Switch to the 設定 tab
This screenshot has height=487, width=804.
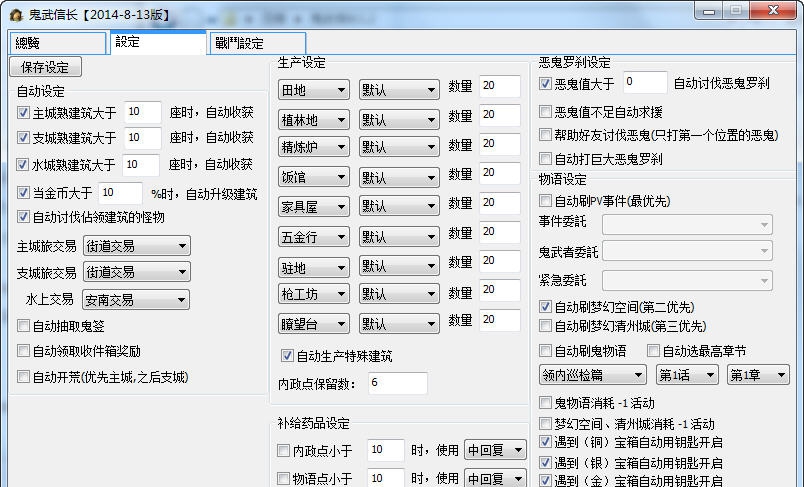click(x=158, y=42)
